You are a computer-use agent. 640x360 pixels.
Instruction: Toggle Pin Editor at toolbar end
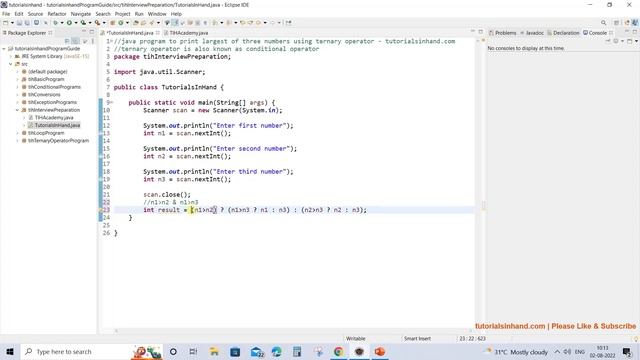pos(289,23)
